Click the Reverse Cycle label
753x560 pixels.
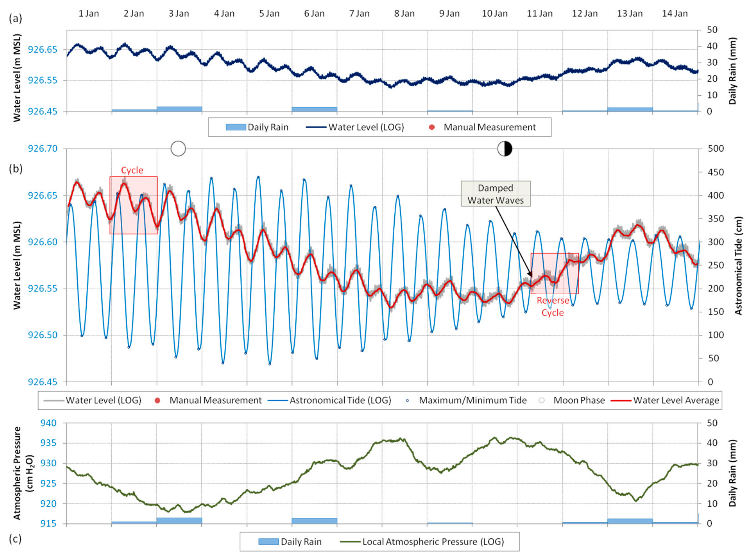pyautogui.click(x=552, y=306)
